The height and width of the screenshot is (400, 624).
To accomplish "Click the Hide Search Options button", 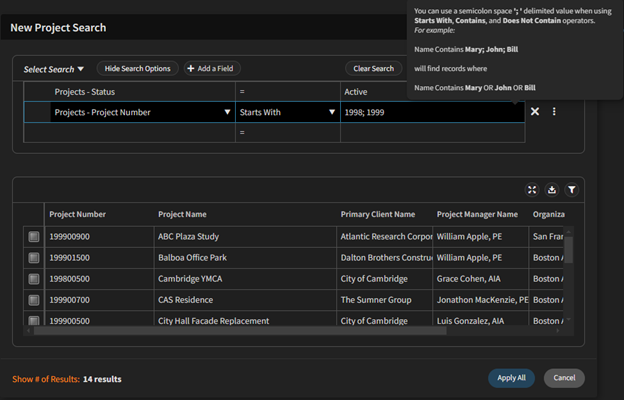I will 137,69.
